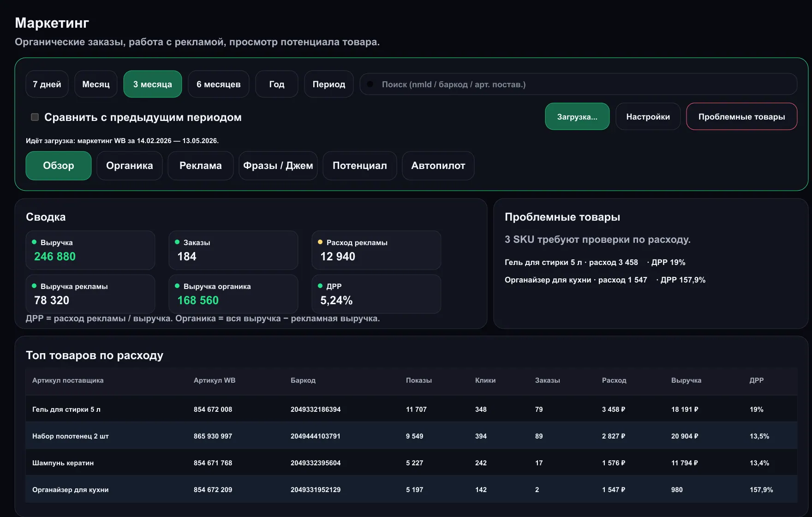Click problem item Гель для стирки 5 л · расход 3 458
This screenshot has width=812, height=517.
click(x=571, y=262)
